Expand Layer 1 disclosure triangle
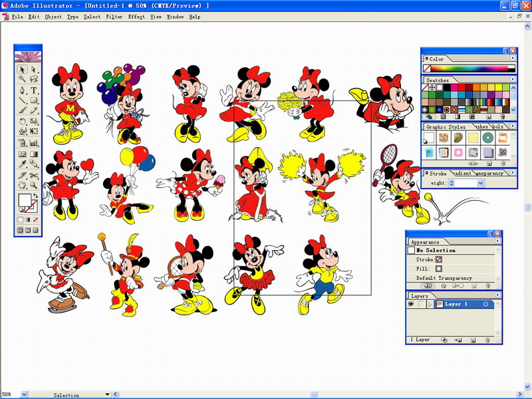Viewport: 532px width, 399px height. [x=430, y=305]
